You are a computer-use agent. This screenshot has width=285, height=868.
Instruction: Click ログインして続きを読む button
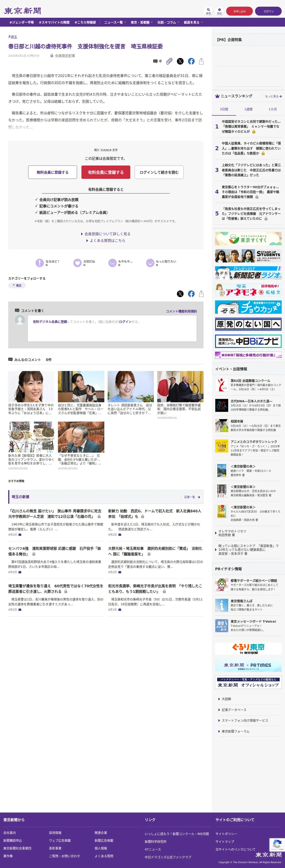(159, 172)
